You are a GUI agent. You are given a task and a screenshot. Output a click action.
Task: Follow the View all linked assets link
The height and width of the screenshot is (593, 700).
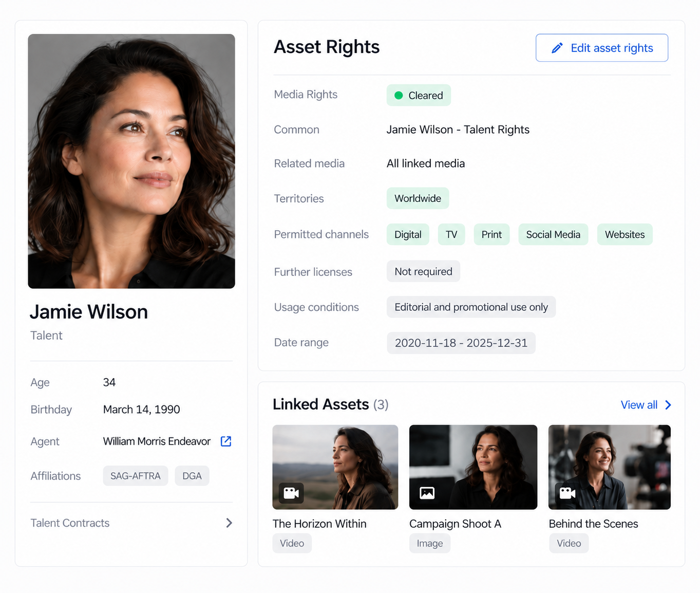[639, 405]
